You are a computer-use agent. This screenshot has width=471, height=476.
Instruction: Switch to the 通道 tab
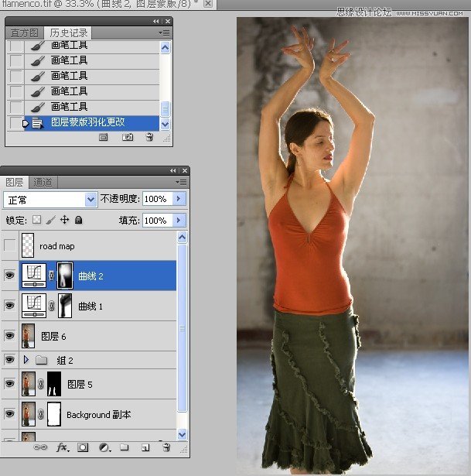tap(43, 182)
